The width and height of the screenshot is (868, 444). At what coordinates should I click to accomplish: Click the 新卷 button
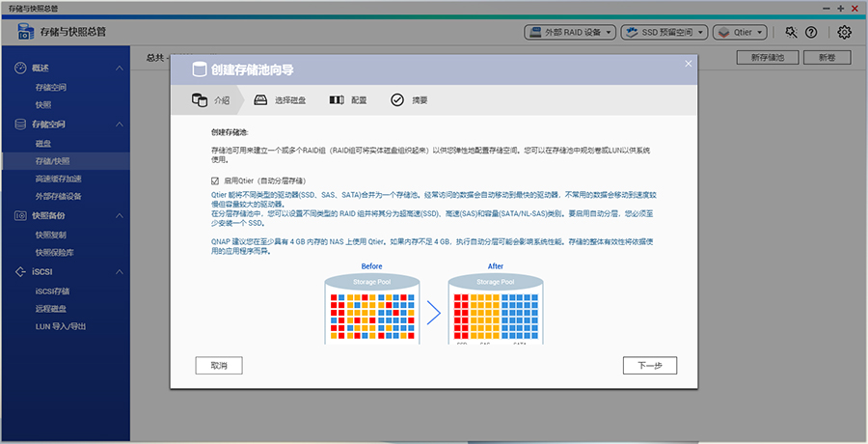[827, 57]
